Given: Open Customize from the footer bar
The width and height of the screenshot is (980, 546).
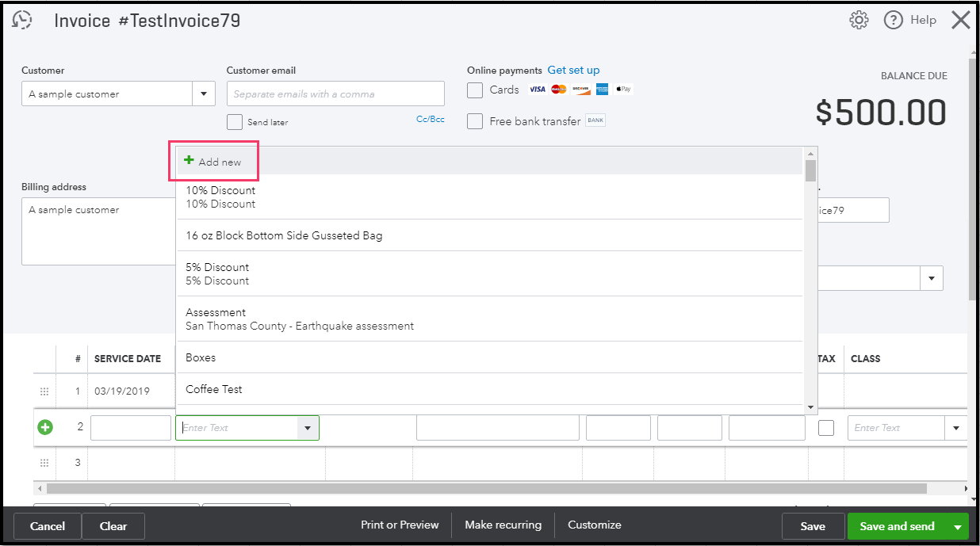Looking at the screenshot, I should click(594, 525).
